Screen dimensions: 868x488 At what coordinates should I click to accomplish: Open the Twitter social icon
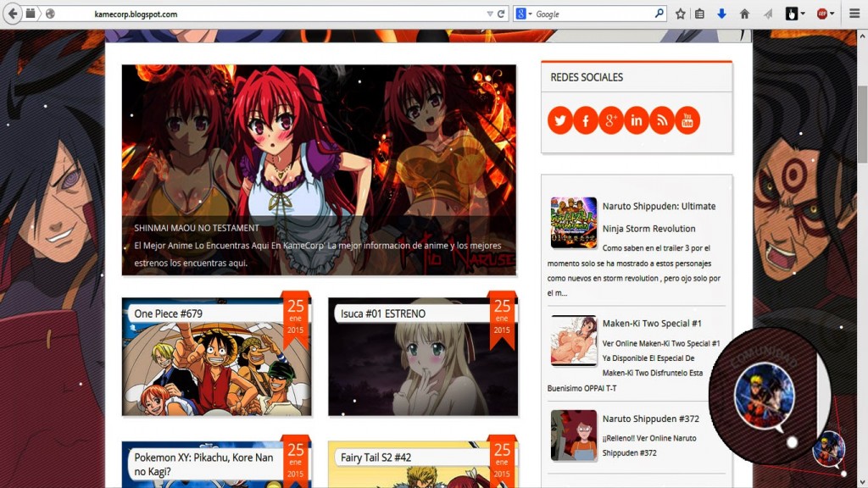(560, 120)
